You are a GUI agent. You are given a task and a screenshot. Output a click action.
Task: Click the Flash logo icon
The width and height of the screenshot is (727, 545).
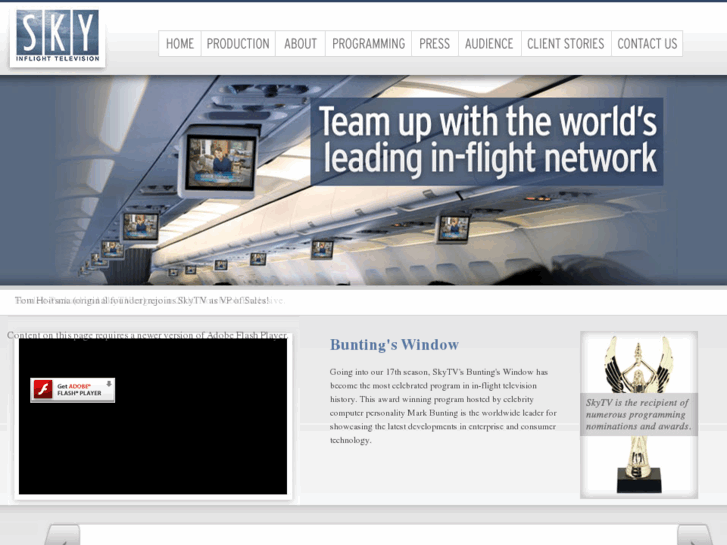43,389
